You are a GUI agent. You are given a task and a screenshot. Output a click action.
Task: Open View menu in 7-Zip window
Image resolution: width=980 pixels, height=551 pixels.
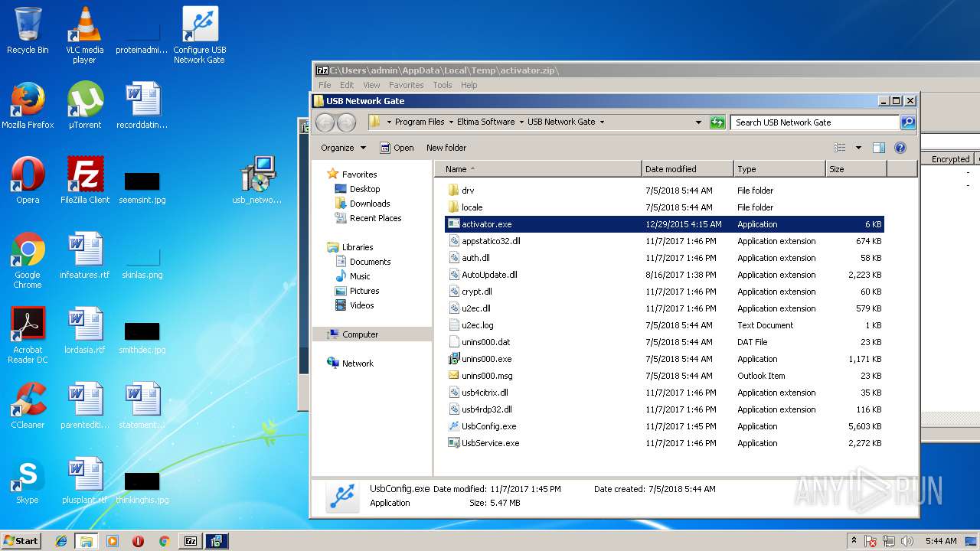[x=371, y=85]
